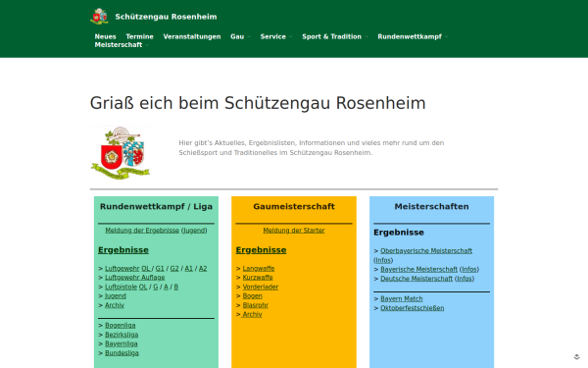The image size is (588, 368).
Task: Open the Termine menu item
Action: (139, 36)
